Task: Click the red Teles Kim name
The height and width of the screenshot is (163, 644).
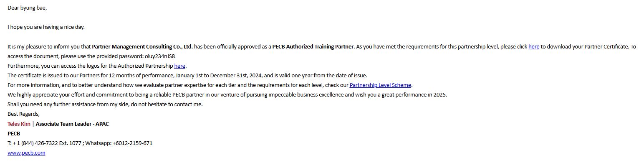Action: (x=19, y=124)
